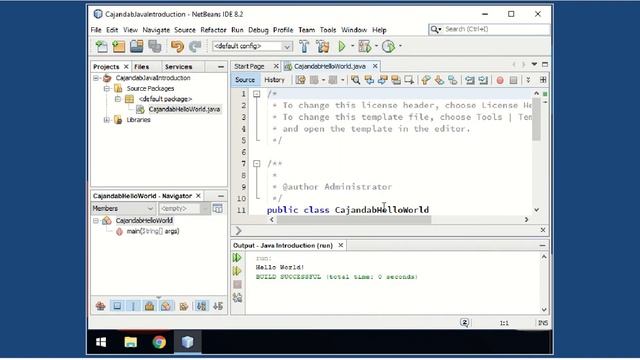Expand the Libraries node
Image resolution: width=640 pixels, height=360 pixels.
click(x=107, y=120)
